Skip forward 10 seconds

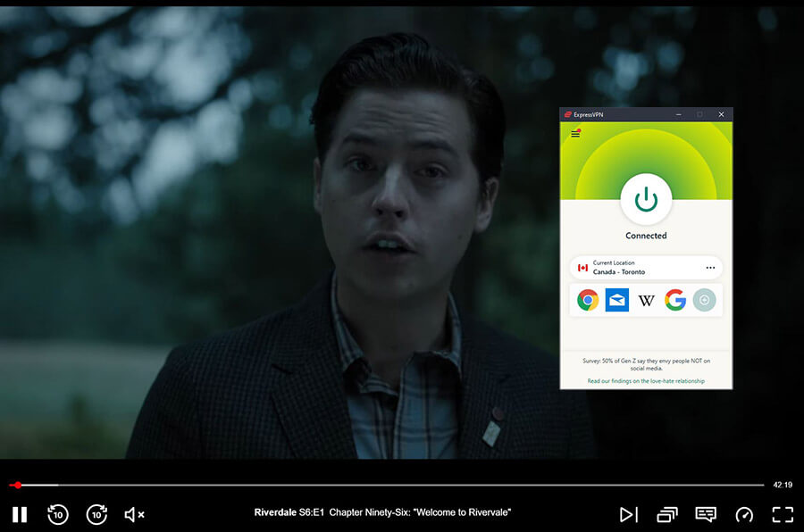96,514
